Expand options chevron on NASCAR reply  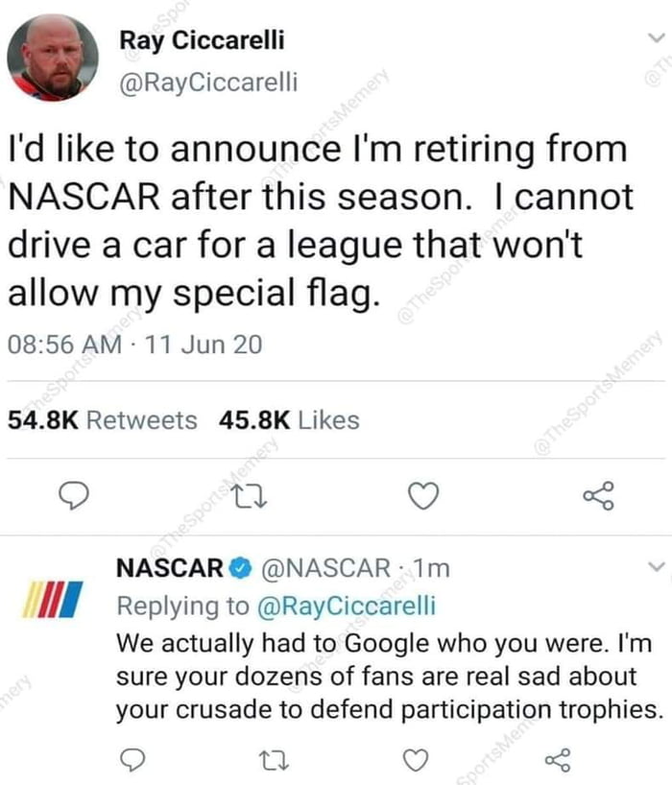click(657, 567)
